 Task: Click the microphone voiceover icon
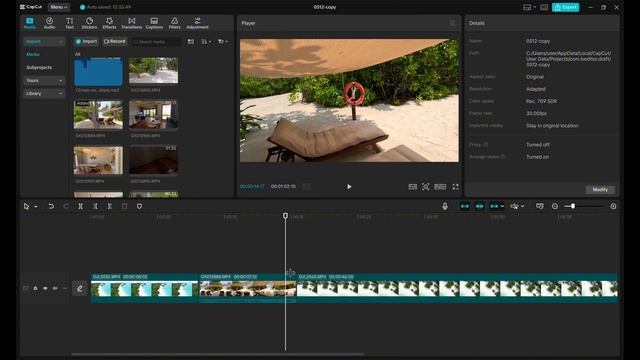coord(445,207)
